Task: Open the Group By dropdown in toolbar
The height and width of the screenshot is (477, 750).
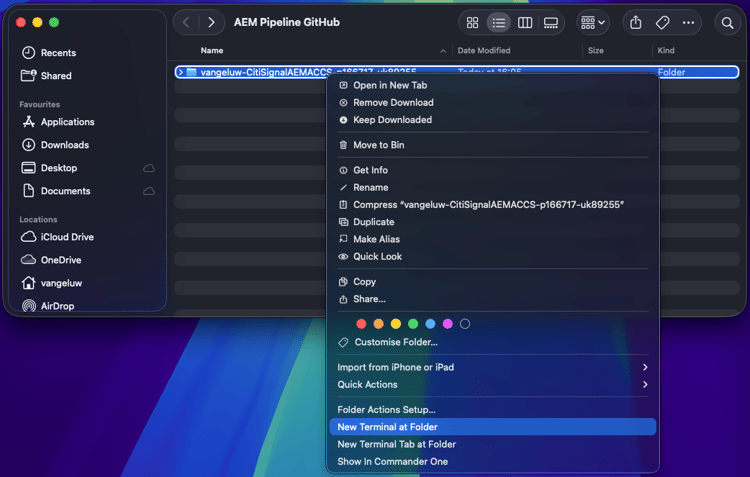Action: point(593,22)
